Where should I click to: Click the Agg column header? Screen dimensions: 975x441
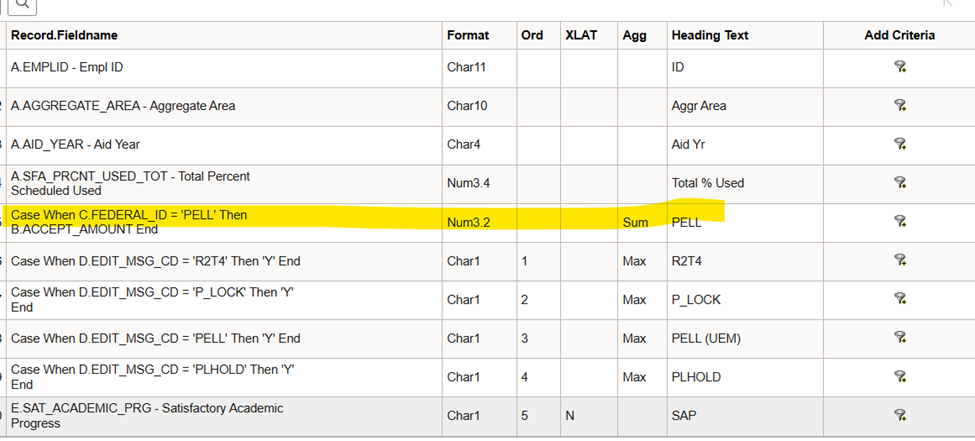pos(634,35)
